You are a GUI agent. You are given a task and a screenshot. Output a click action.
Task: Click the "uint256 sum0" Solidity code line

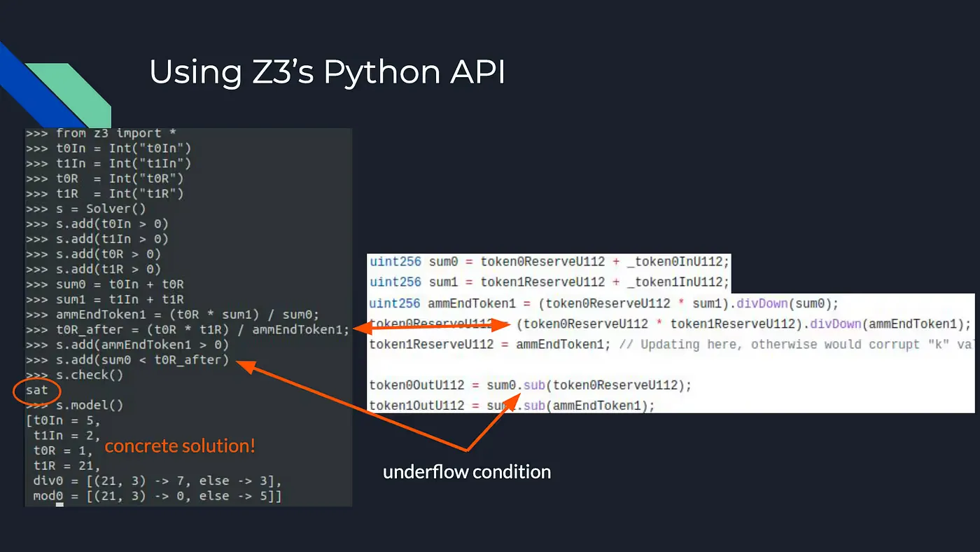(549, 261)
